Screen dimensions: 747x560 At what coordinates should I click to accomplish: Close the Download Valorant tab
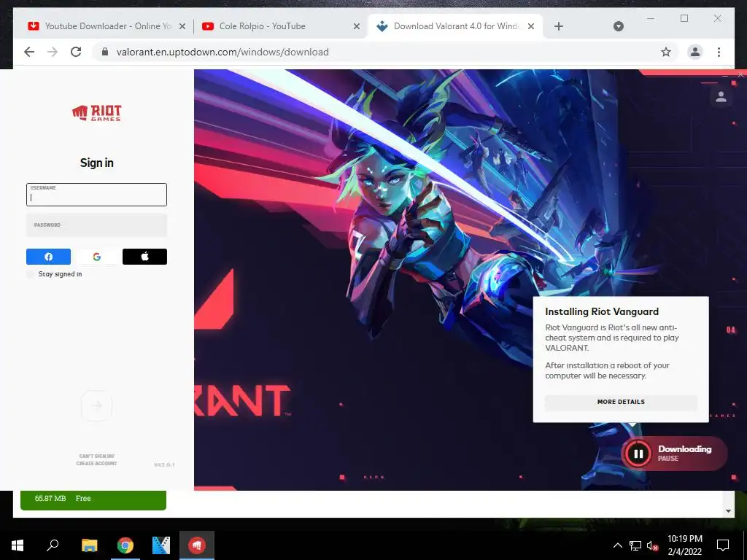(x=531, y=27)
